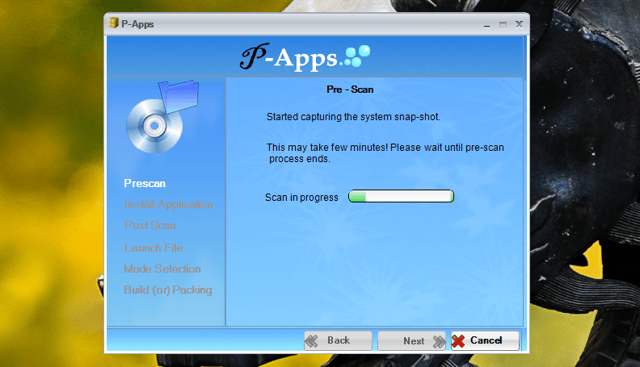Choose the Mode Selection step
The image size is (640, 367).
(x=162, y=269)
